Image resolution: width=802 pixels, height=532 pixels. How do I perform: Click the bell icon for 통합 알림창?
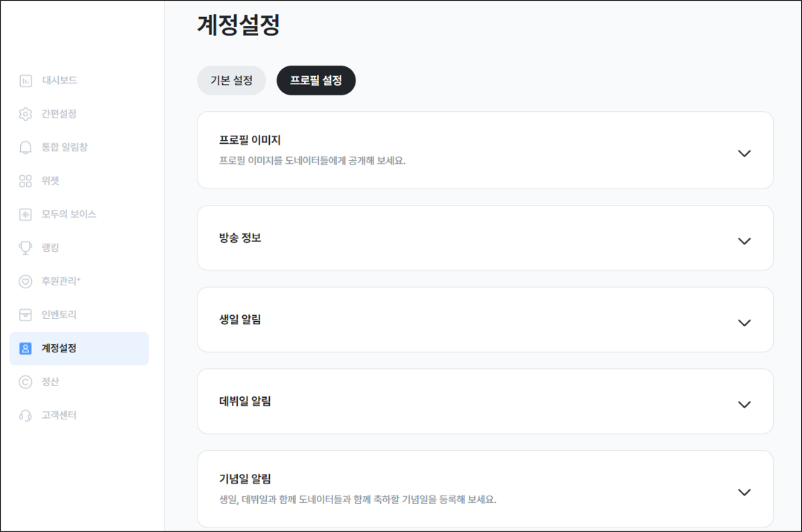pos(25,148)
